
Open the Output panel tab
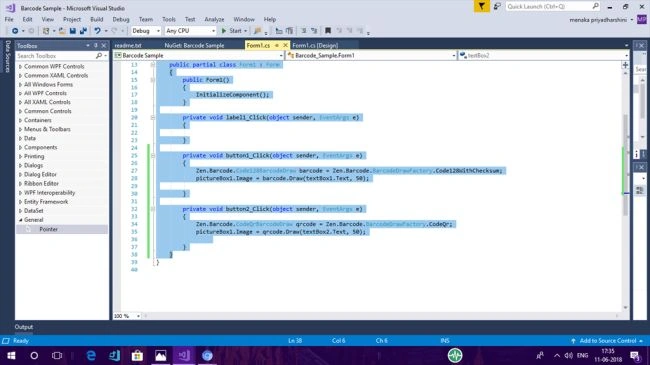(x=24, y=327)
